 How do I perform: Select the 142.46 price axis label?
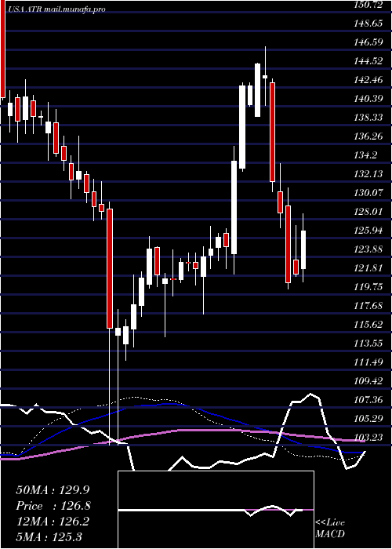point(368,80)
